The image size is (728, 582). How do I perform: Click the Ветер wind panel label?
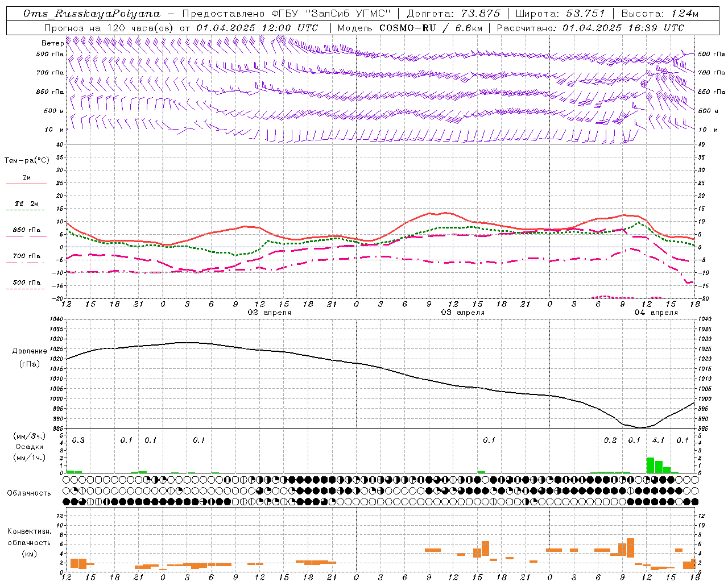click(x=53, y=43)
